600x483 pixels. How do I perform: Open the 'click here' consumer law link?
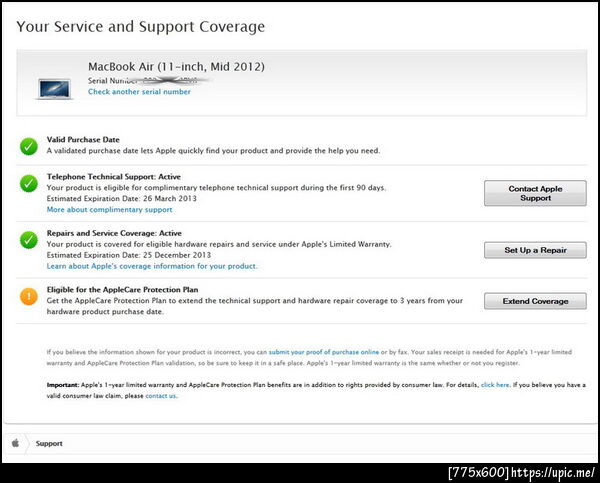pos(495,385)
